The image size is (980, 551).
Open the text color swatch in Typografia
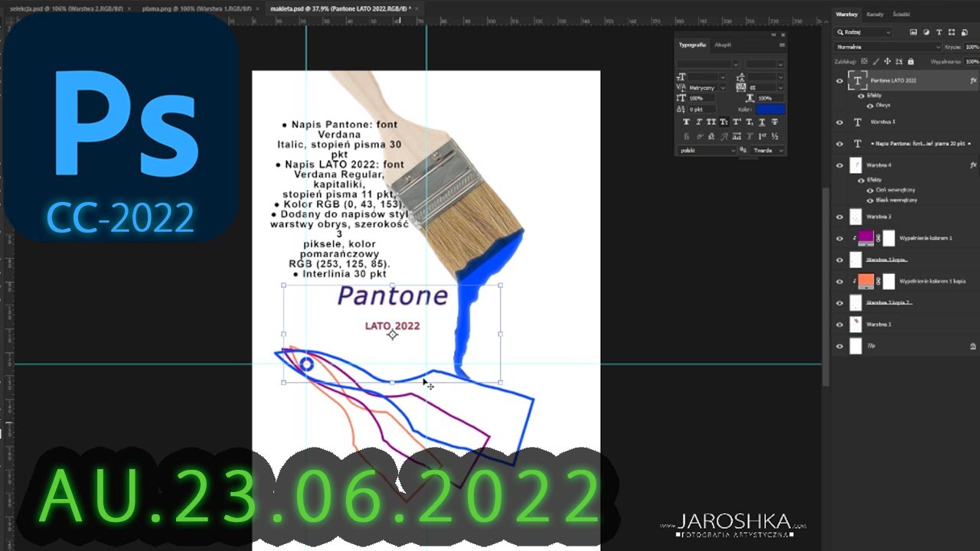(770, 109)
